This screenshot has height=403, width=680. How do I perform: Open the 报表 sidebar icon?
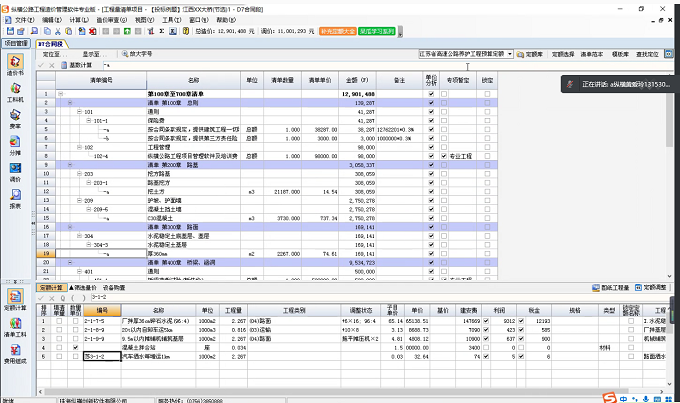click(x=15, y=195)
